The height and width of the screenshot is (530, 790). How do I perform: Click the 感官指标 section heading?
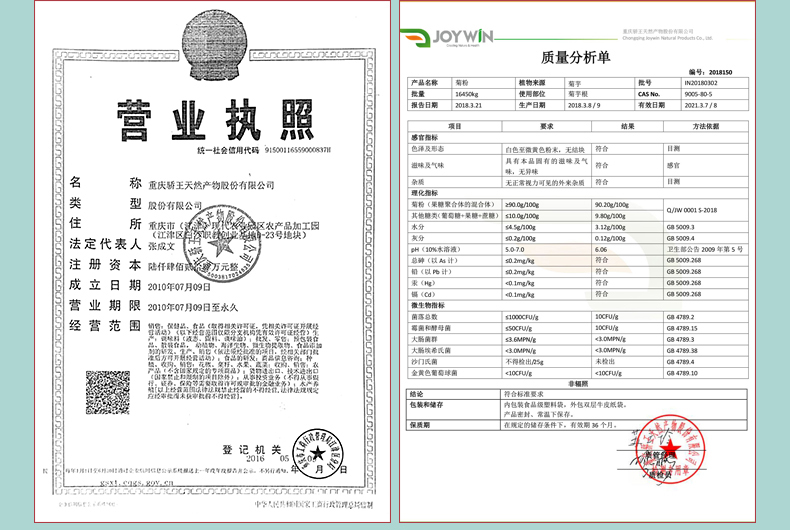click(x=425, y=138)
